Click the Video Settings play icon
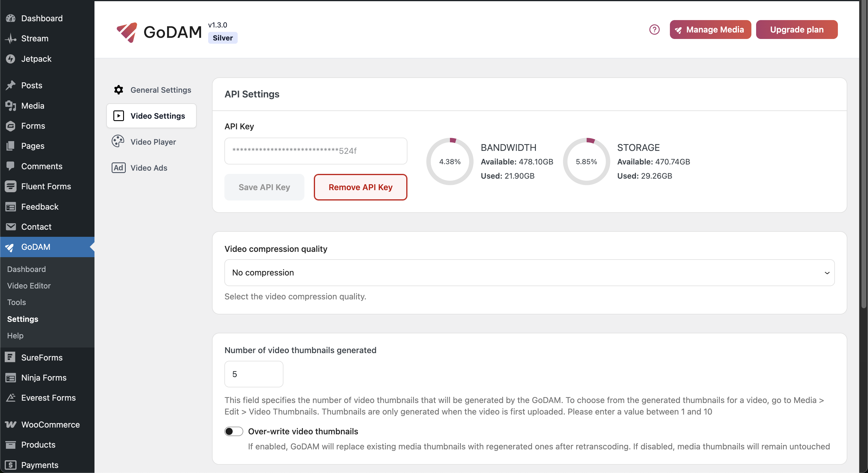Viewport: 868px width, 473px height. [118, 116]
